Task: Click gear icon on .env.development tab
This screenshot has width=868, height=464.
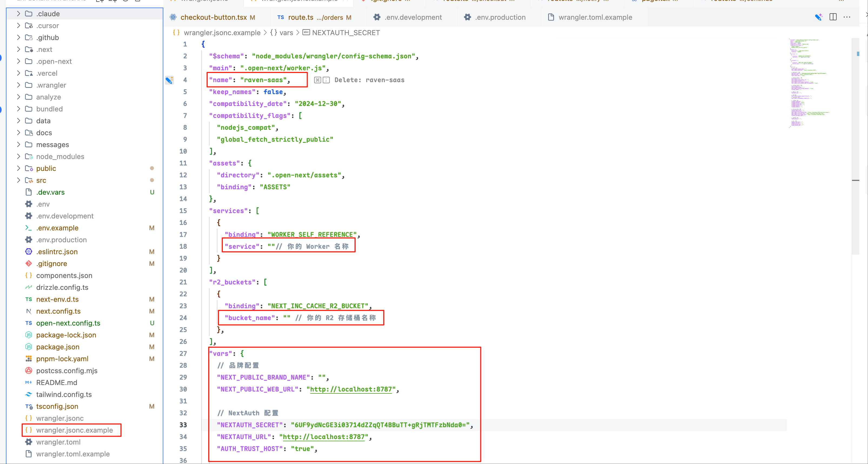Action: pyautogui.click(x=377, y=17)
